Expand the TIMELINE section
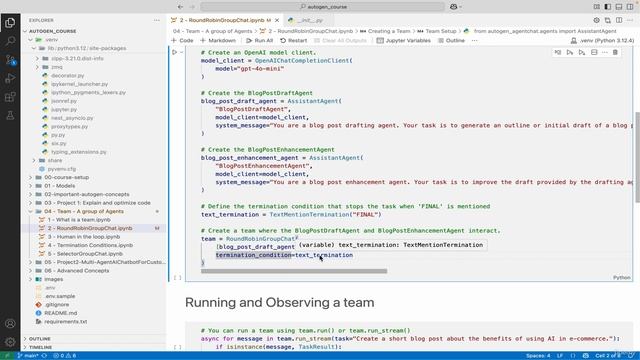 tap(94, 347)
